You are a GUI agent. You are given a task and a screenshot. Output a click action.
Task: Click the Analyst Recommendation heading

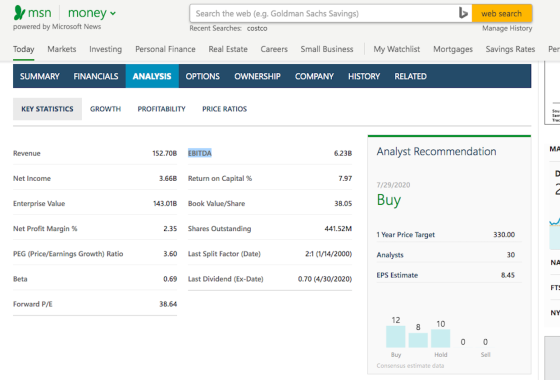436,151
